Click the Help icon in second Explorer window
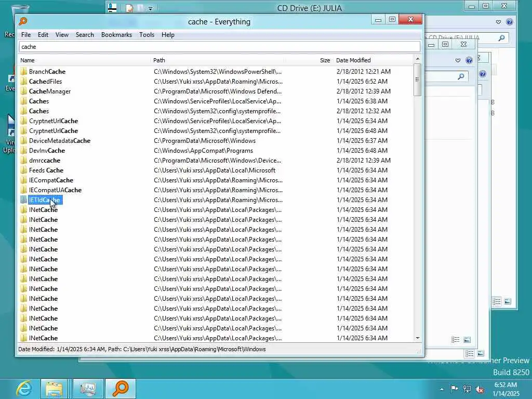The height and width of the screenshot is (399, 532). (469, 60)
